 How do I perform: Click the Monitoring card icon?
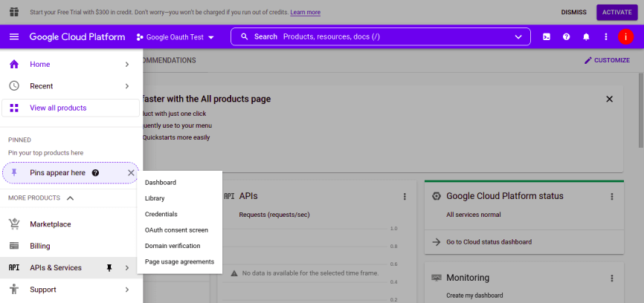(x=437, y=278)
